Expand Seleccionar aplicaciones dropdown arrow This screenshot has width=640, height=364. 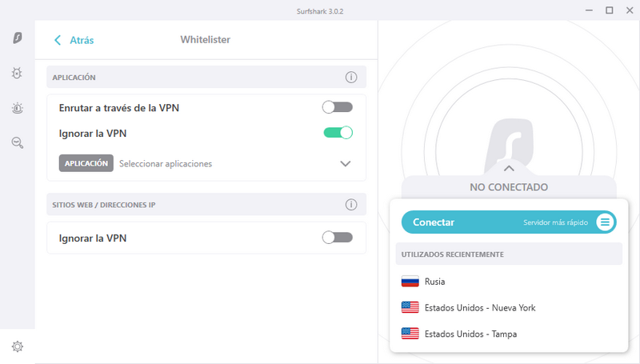[x=346, y=164]
